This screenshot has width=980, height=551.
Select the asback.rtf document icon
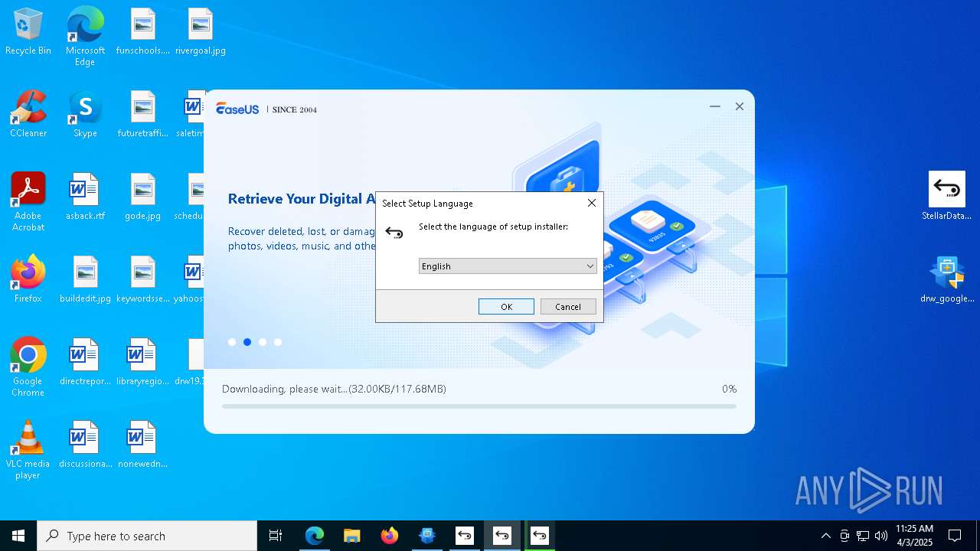pyautogui.click(x=85, y=197)
